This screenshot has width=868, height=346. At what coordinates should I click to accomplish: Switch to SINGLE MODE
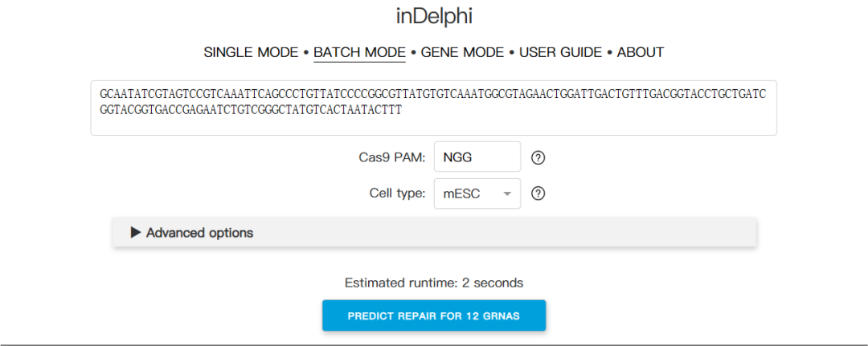[x=252, y=52]
